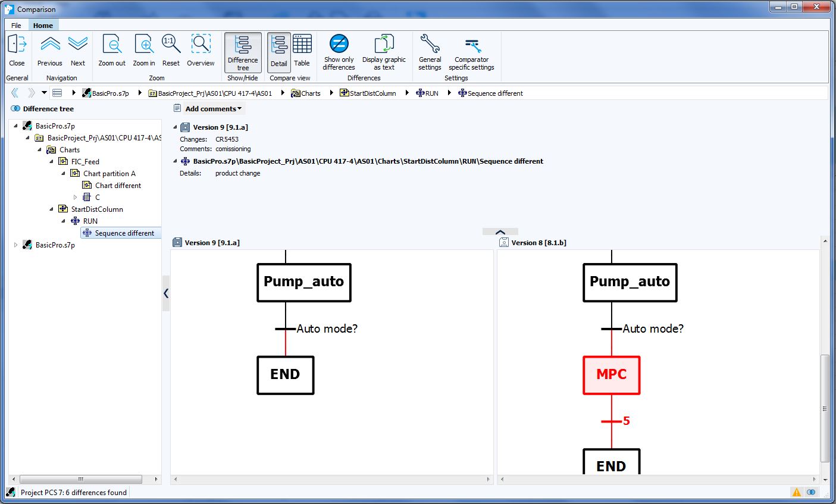
Task: Expand the second BasicPro.s7p tree node
Action: tap(16, 245)
